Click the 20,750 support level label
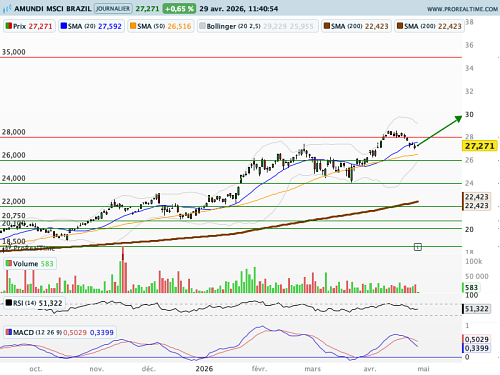 [14, 216]
